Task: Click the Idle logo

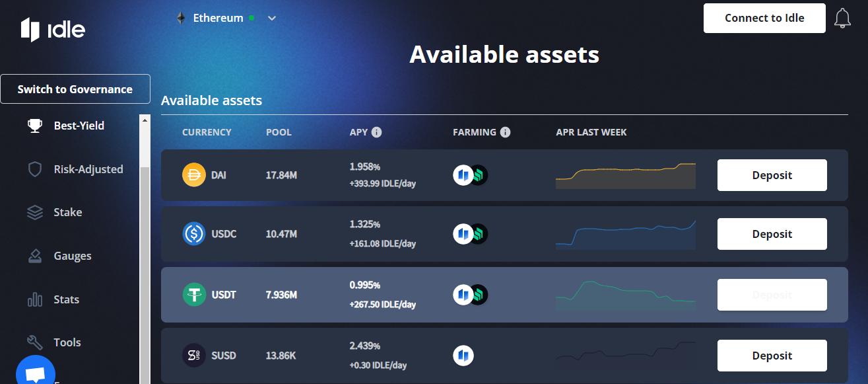Action: tap(53, 30)
